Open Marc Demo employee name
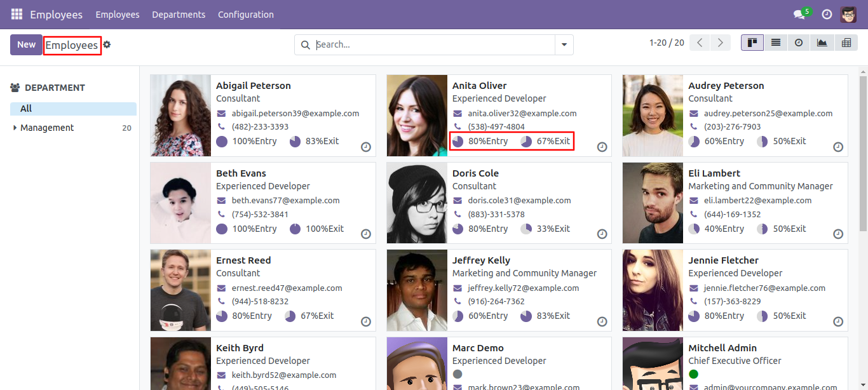Viewport: 868px width, 390px height. (478, 348)
